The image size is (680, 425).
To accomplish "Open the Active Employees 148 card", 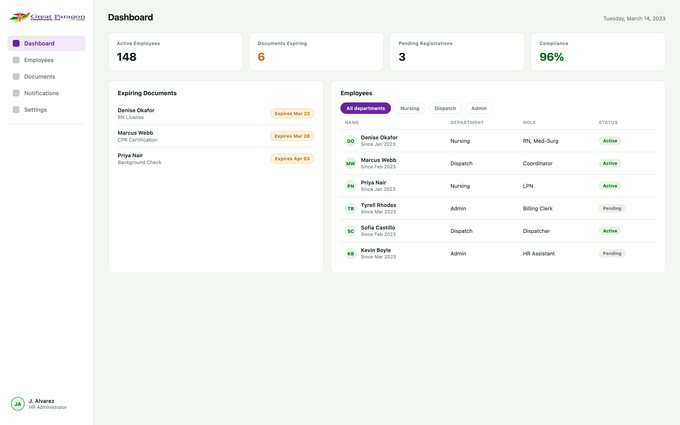I will pos(175,52).
